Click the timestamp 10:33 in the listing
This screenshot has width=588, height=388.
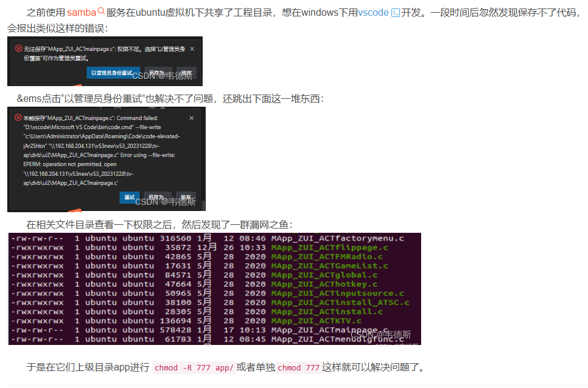click(253, 247)
